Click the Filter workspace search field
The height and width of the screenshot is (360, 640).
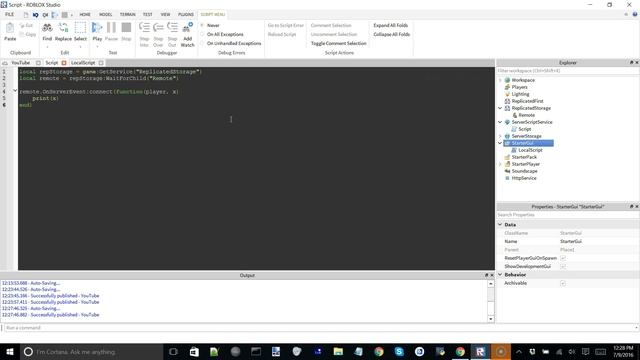(x=567, y=71)
